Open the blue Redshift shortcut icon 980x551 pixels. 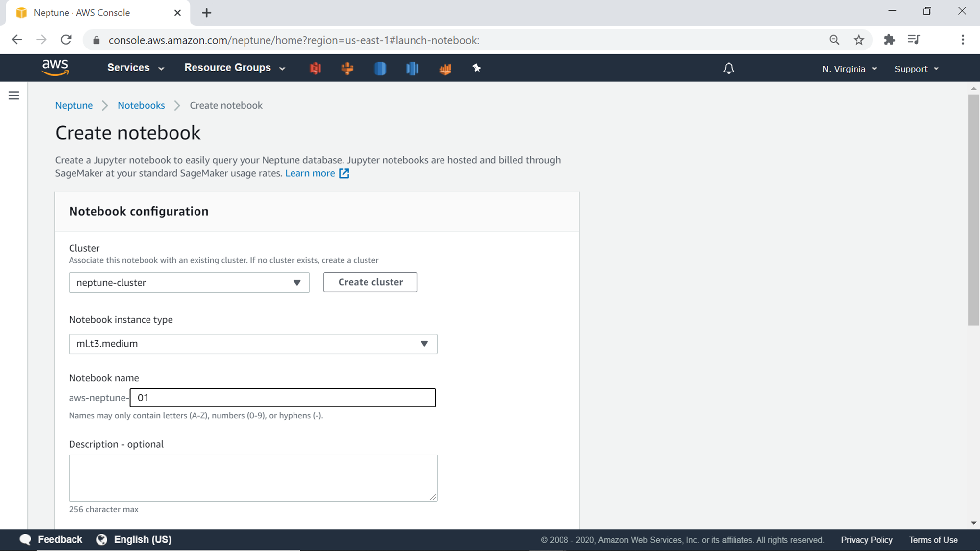coord(412,68)
